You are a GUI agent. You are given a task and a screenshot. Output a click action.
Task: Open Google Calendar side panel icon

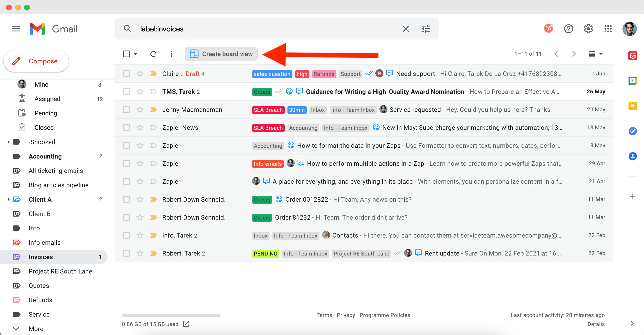coord(633,81)
